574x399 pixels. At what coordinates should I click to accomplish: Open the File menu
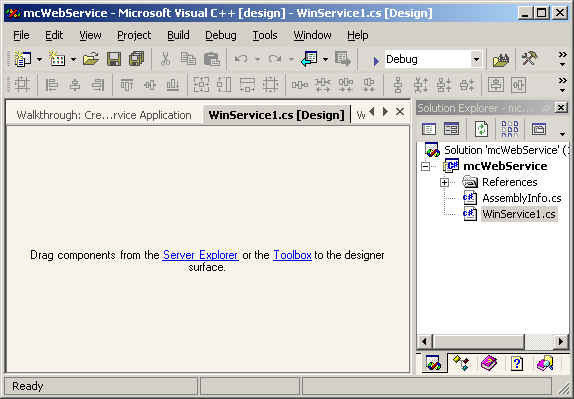tap(21, 35)
